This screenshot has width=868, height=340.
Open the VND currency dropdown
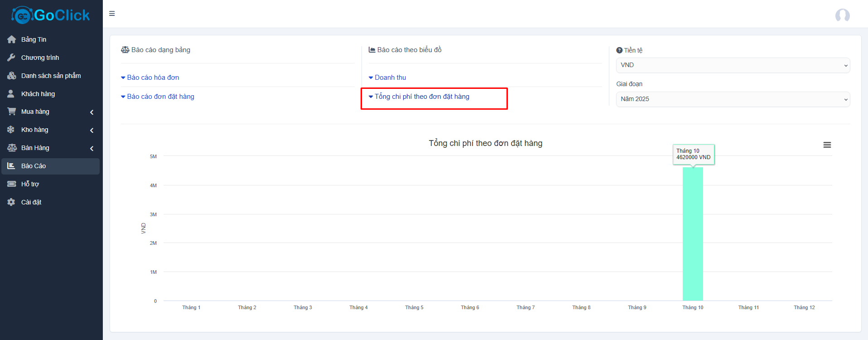[733, 65]
